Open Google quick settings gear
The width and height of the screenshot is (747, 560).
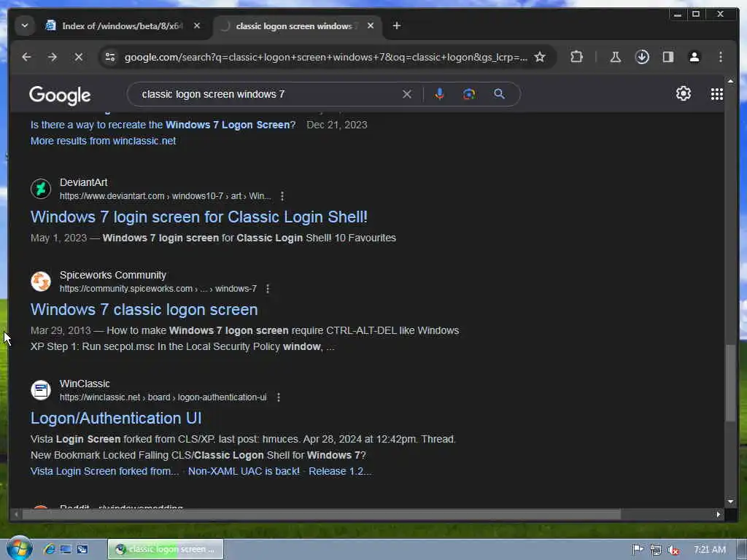click(684, 94)
